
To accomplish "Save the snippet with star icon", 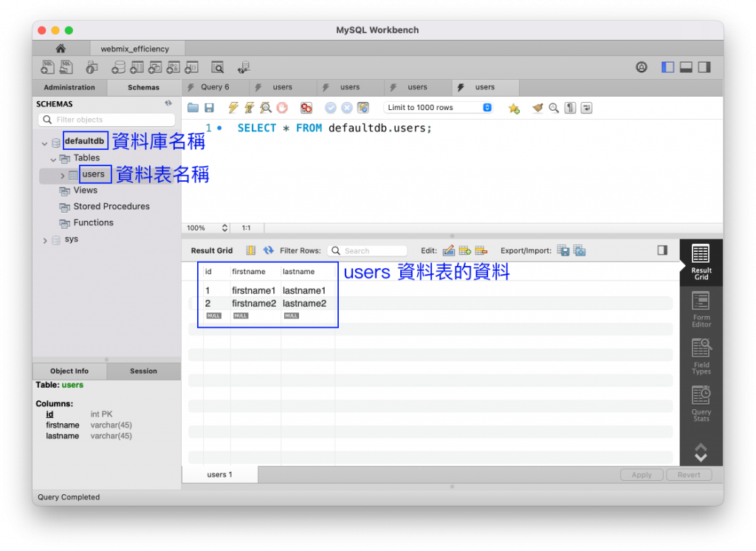I will (514, 108).
